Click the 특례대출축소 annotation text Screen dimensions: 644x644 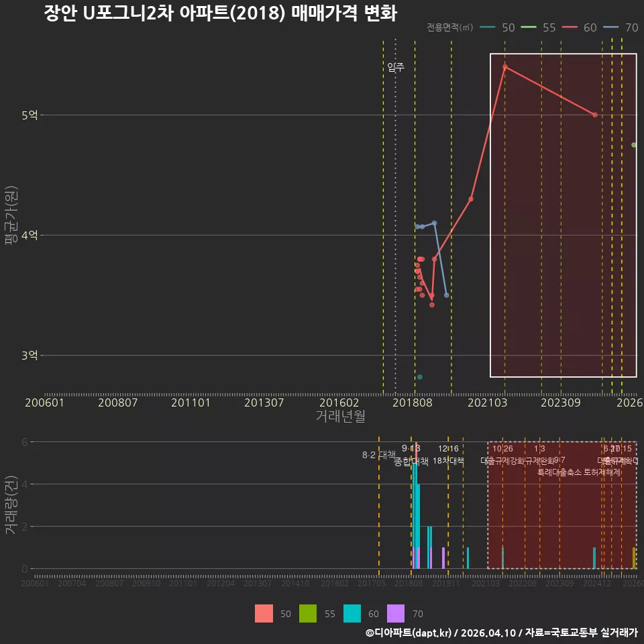[x=559, y=472]
